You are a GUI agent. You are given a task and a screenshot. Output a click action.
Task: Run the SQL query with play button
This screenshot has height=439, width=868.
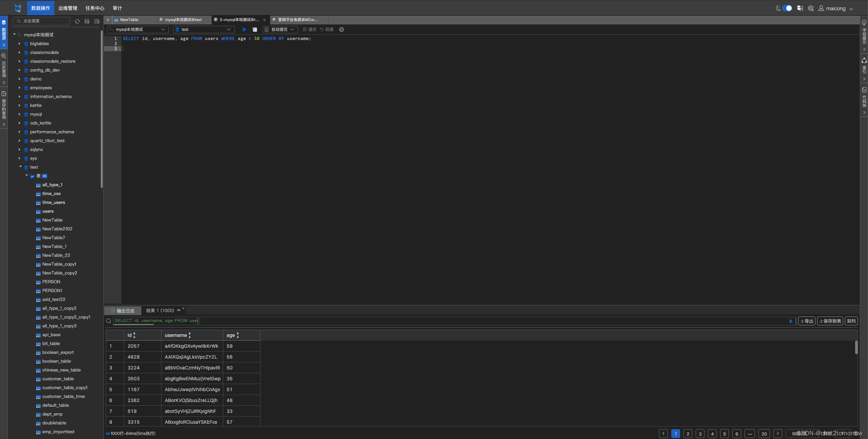(244, 30)
